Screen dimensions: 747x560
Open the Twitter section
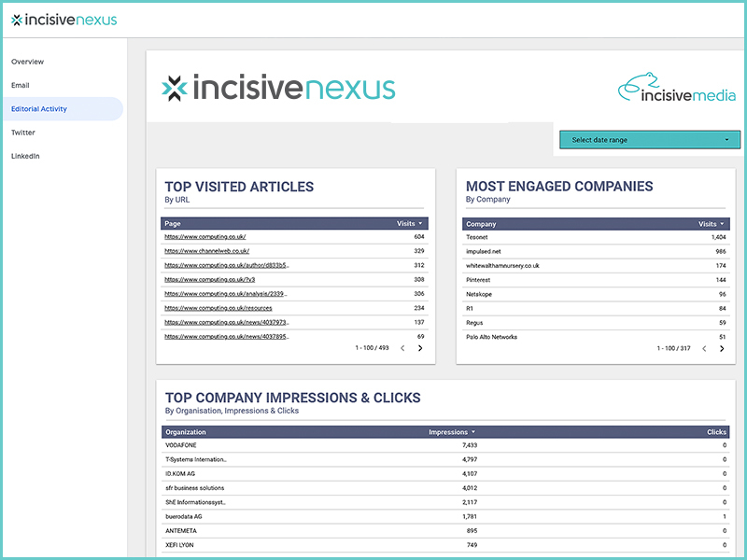coord(23,133)
